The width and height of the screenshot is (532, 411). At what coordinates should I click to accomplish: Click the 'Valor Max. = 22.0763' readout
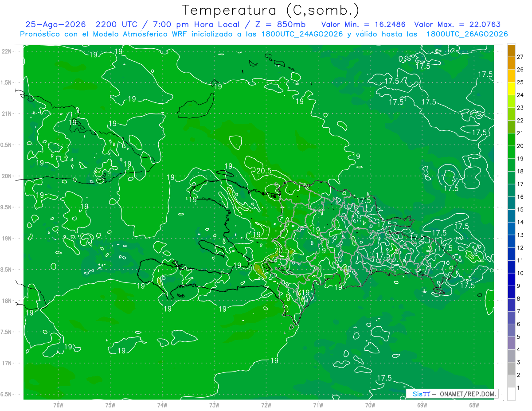coord(458,25)
